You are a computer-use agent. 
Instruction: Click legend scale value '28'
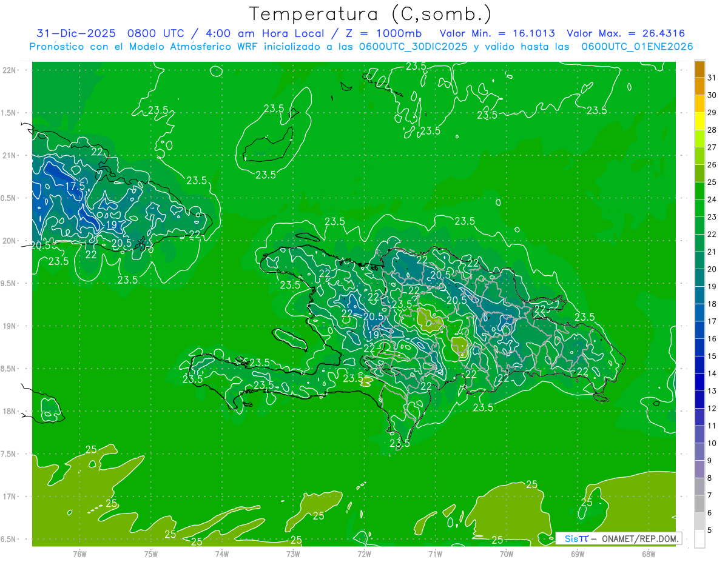(712, 130)
